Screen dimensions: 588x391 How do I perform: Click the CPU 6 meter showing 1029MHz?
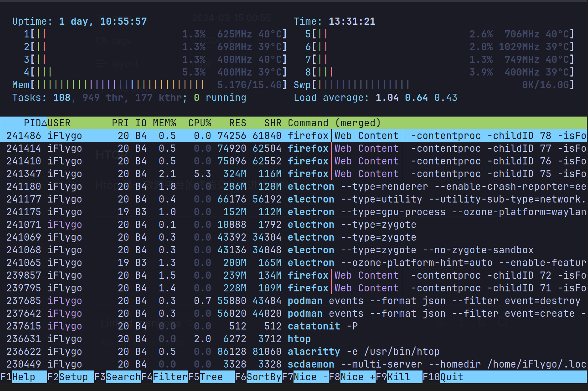440,47
